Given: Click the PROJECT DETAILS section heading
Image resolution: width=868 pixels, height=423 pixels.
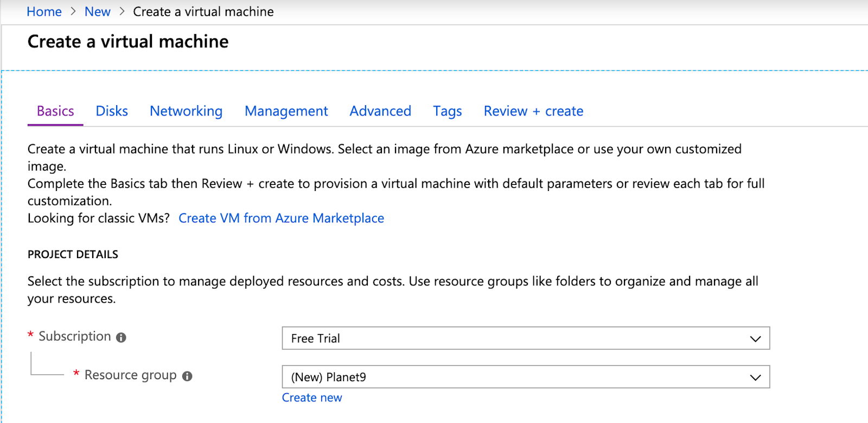Looking at the screenshot, I should coord(73,254).
